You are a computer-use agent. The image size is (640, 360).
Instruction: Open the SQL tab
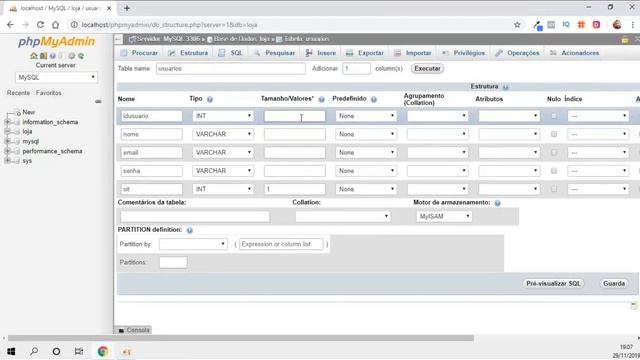(x=231, y=53)
